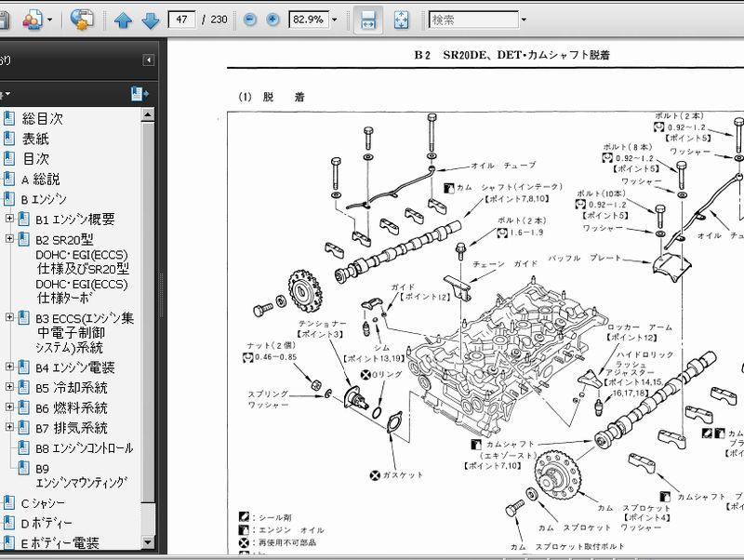This screenshot has height=560, width=744.
Task: Select the B エンジン bookmark
Action: pyautogui.click(x=44, y=199)
